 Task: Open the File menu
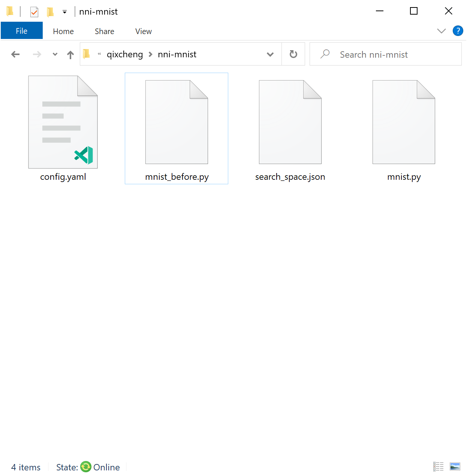pyautogui.click(x=21, y=30)
